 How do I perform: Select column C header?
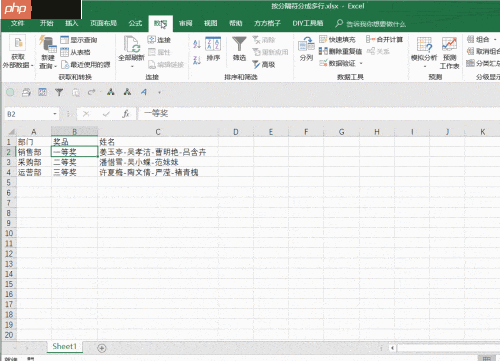(158, 132)
